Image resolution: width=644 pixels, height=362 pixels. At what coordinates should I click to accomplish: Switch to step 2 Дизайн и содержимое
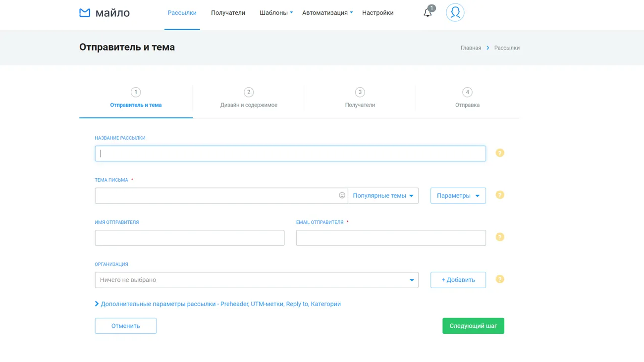pyautogui.click(x=249, y=98)
